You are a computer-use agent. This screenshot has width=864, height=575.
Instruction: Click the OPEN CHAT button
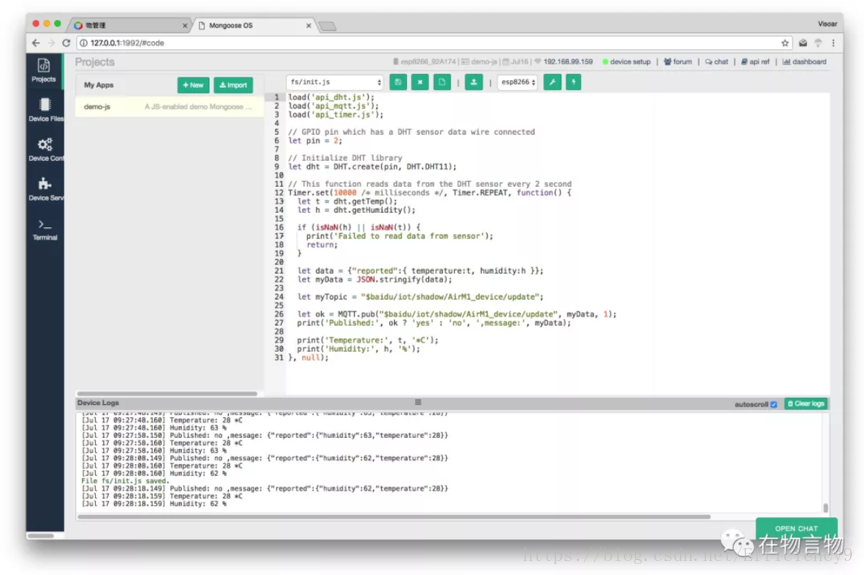pyautogui.click(x=796, y=528)
